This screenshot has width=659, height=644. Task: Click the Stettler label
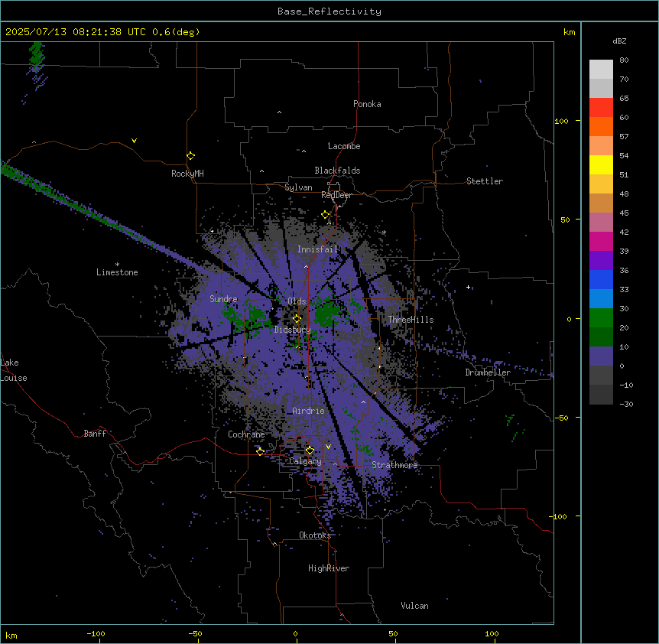coord(485,181)
